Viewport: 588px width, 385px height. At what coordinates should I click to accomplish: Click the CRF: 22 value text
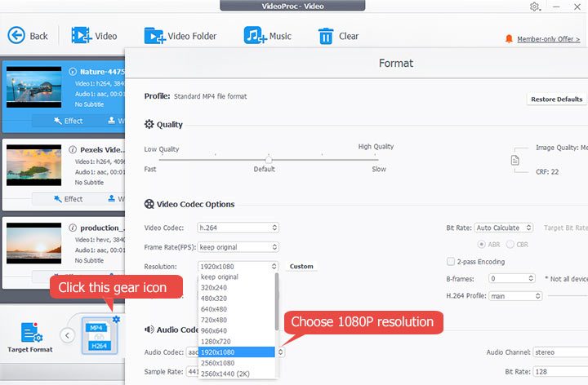[547, 172]
